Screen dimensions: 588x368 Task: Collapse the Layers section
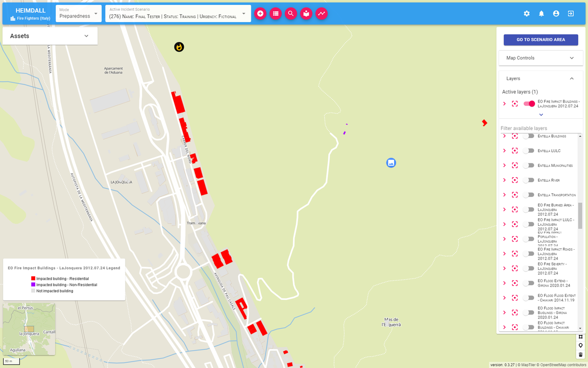click(540, 79)
